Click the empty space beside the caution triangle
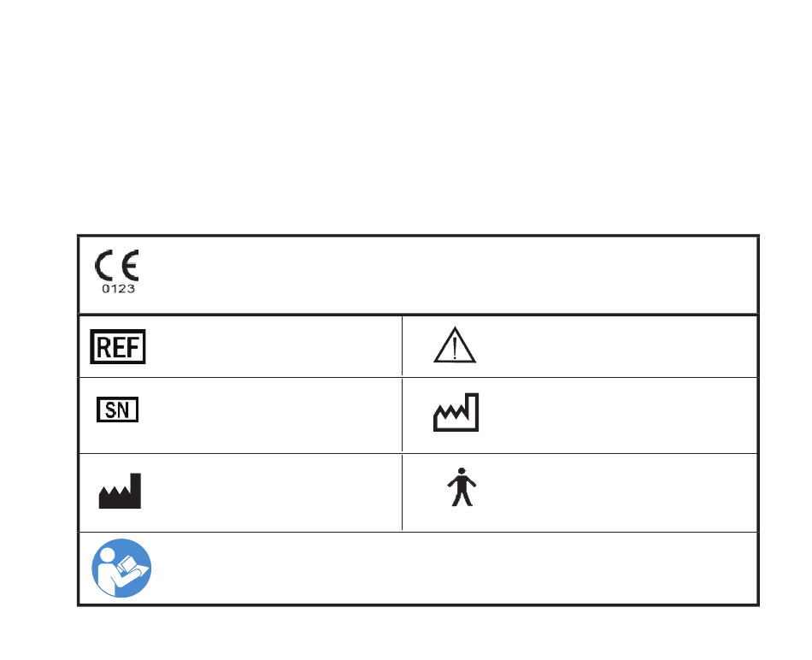 click(x=616, y=346)
